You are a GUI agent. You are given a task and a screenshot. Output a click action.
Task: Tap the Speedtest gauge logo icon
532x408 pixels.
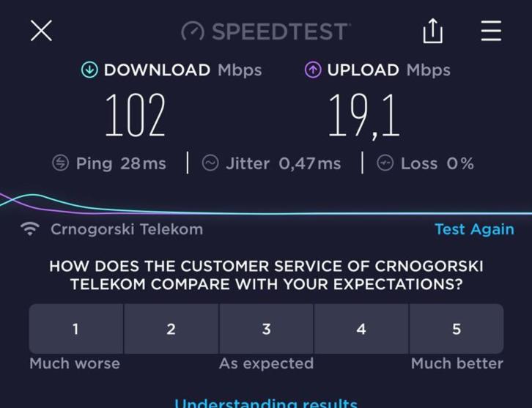pos(193,31)
